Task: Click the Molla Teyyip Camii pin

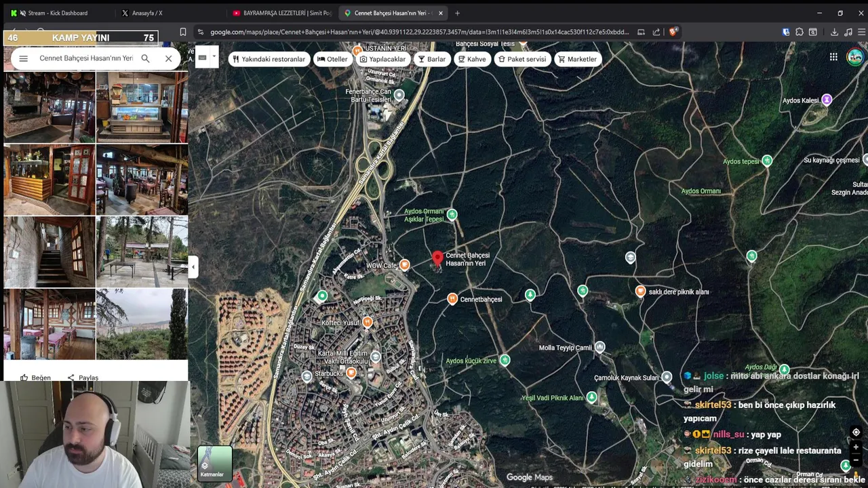Action: tap(599, 348)
